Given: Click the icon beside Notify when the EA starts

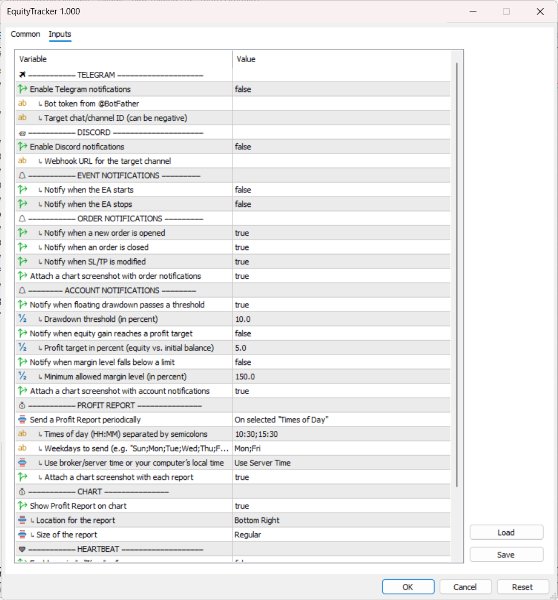Looking at the screenshot, I should [23, 189].
